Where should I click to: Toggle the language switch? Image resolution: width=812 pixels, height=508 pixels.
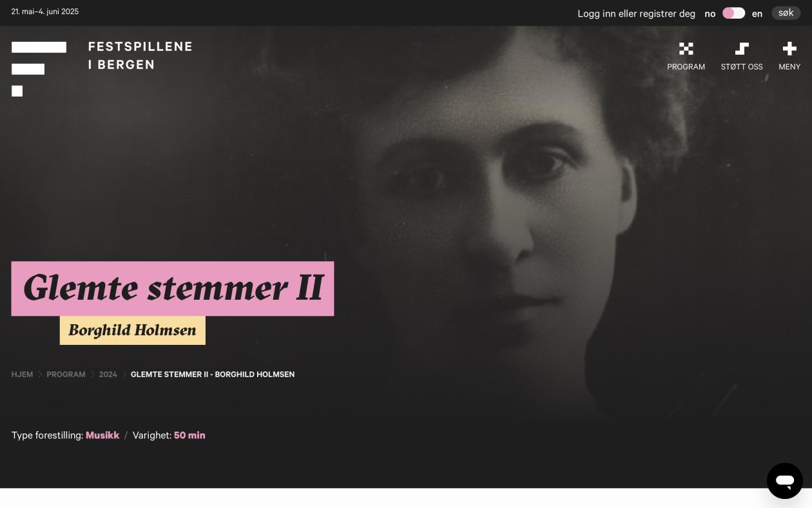coord(733,14)
